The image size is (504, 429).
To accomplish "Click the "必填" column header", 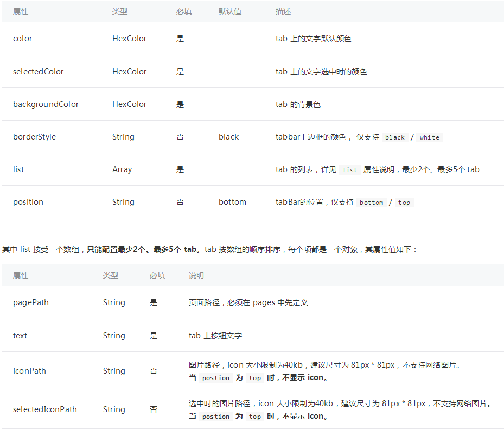I will tap(183, 11).
